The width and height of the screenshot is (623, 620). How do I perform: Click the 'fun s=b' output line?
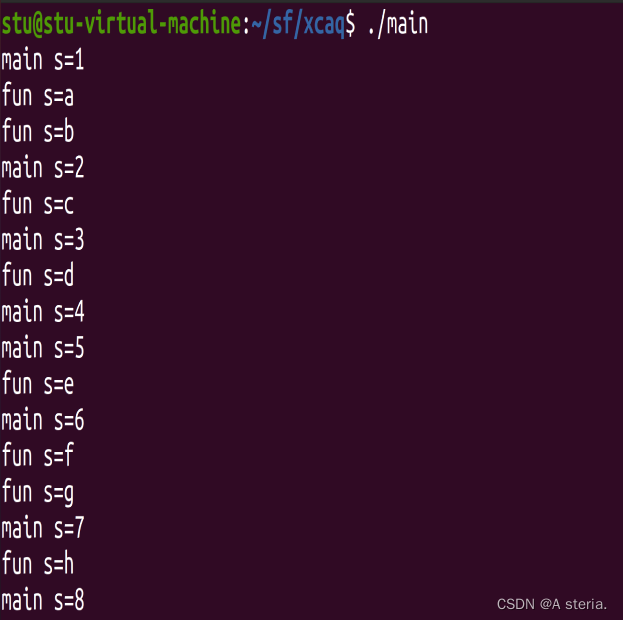click(38, 131)
